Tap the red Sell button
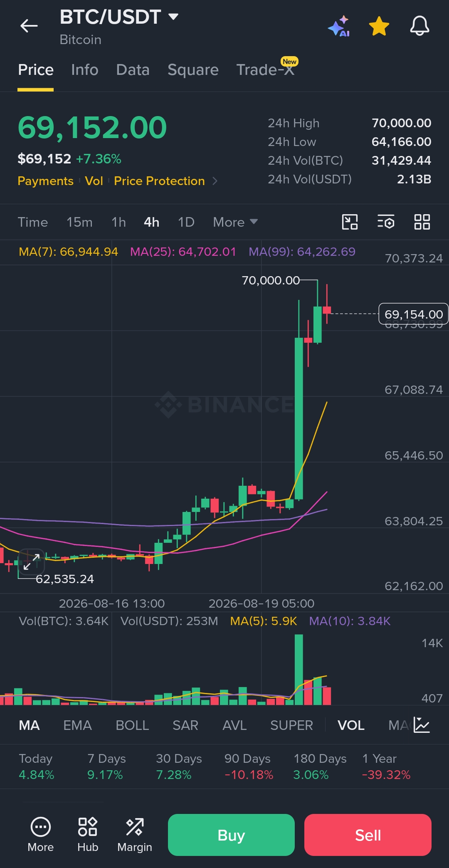 368,835
